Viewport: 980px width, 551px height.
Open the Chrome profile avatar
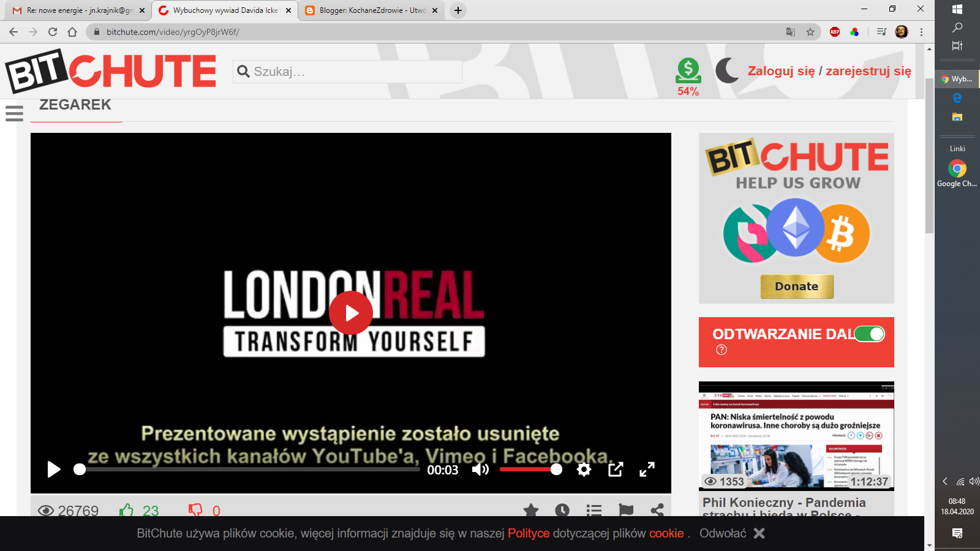tap(902, 32)
